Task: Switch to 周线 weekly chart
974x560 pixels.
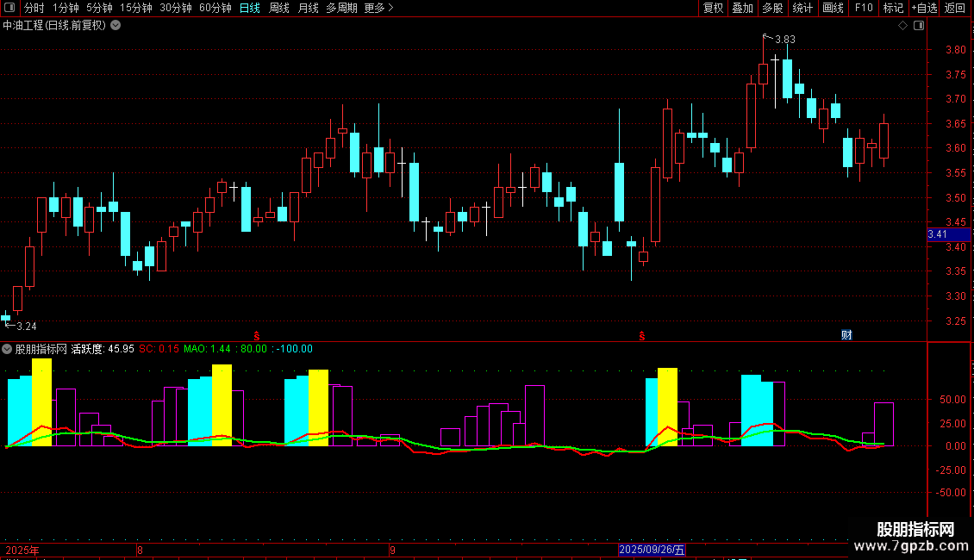Action: (x=279, y=8)
